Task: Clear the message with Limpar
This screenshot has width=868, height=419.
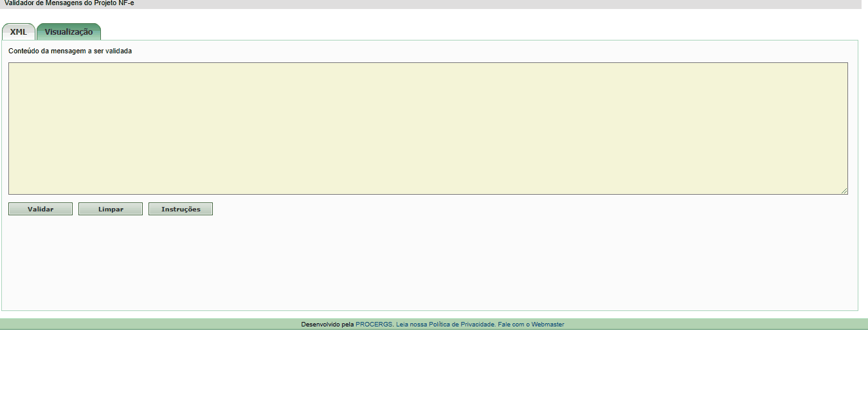Action: click(x=111, y=209)
